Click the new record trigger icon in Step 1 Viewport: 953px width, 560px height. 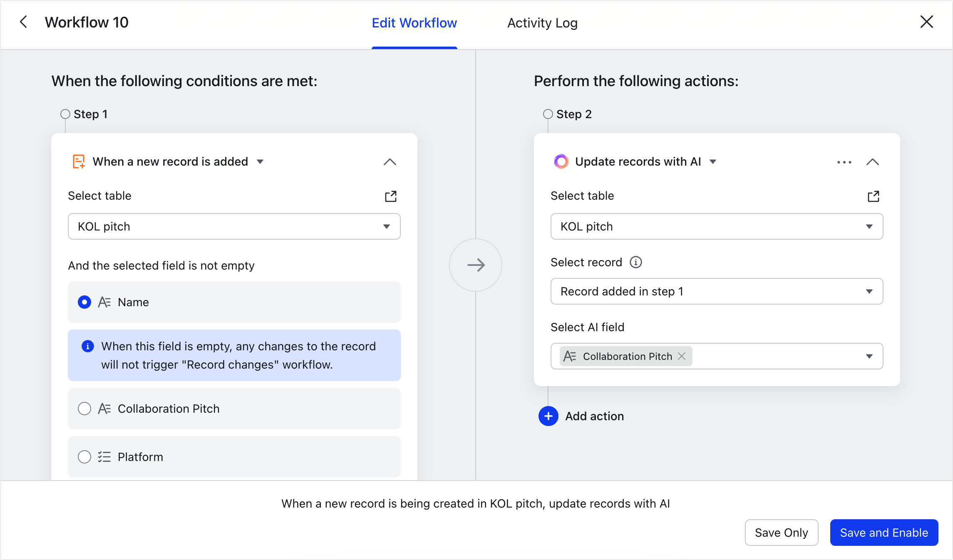78,161
